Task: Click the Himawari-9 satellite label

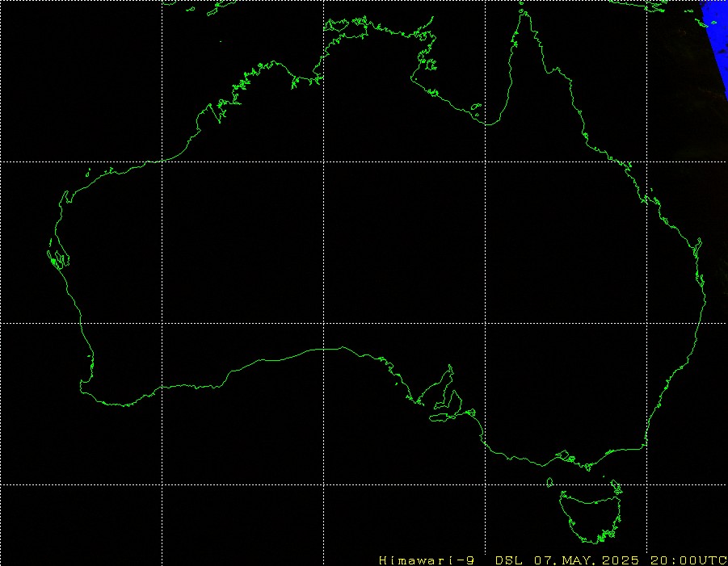Action: 427,560
